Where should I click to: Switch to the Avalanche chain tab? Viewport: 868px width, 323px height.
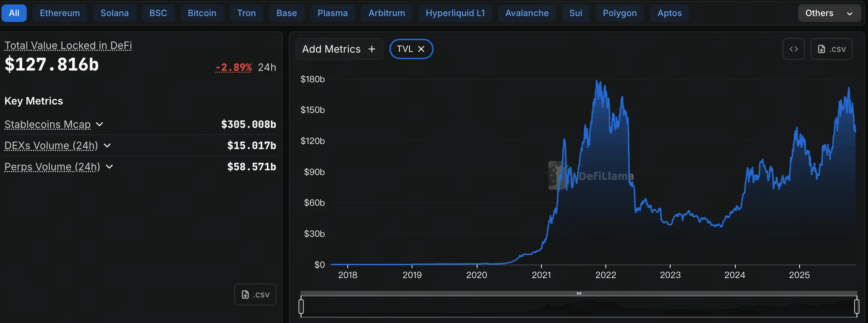pyautogui.click(x=527, y=13)
